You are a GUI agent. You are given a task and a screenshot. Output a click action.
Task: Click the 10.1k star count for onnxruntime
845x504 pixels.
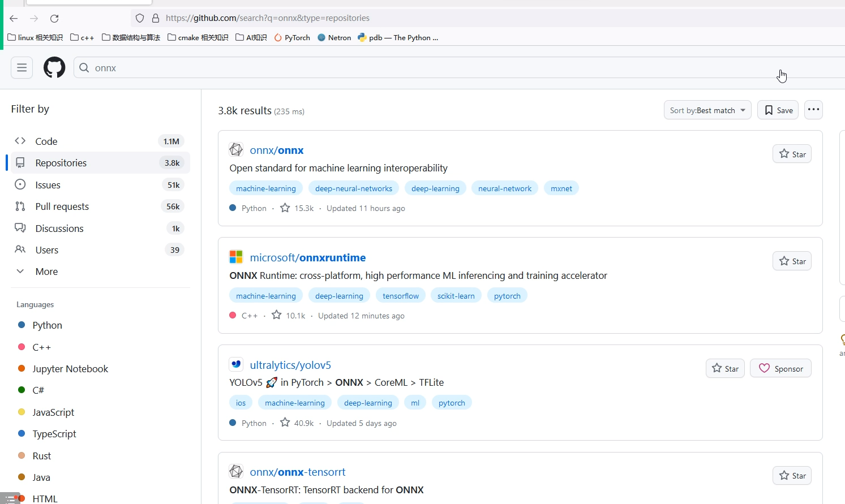(x=288, y=315)
